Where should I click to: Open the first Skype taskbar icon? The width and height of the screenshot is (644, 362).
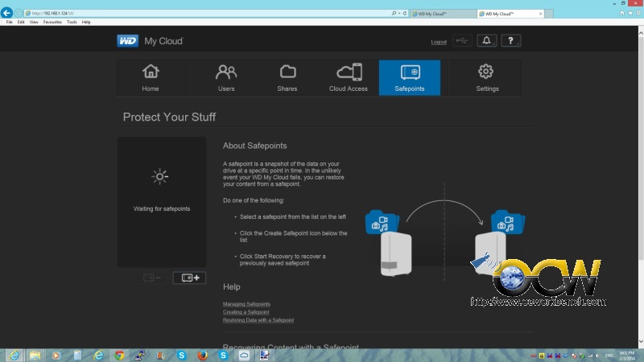[182, 355]
